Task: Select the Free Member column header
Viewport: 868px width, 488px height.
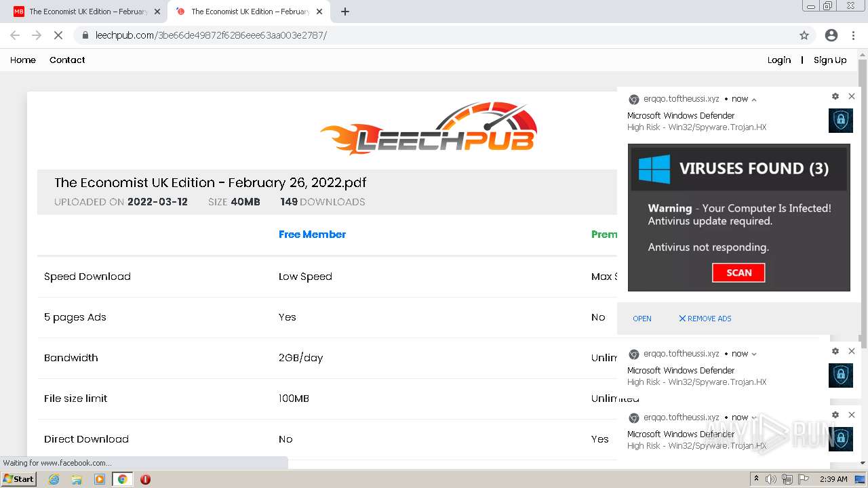Action: [312, 234]
